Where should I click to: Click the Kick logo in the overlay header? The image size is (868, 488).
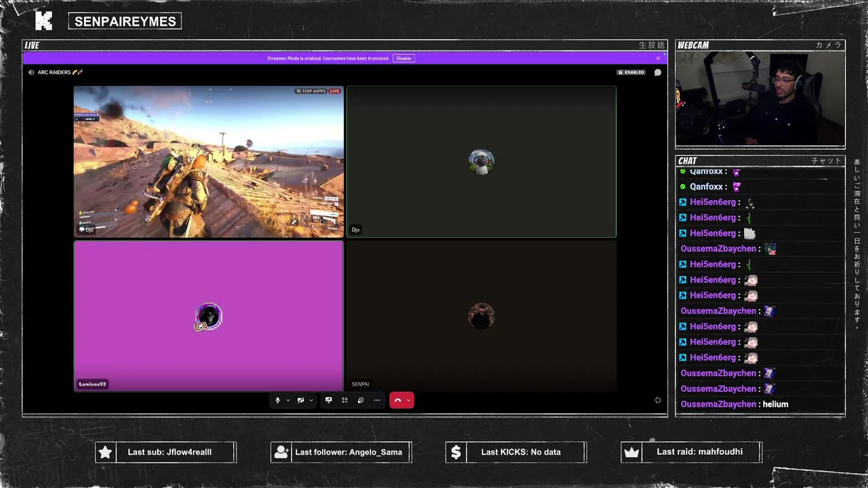(43, 21)
